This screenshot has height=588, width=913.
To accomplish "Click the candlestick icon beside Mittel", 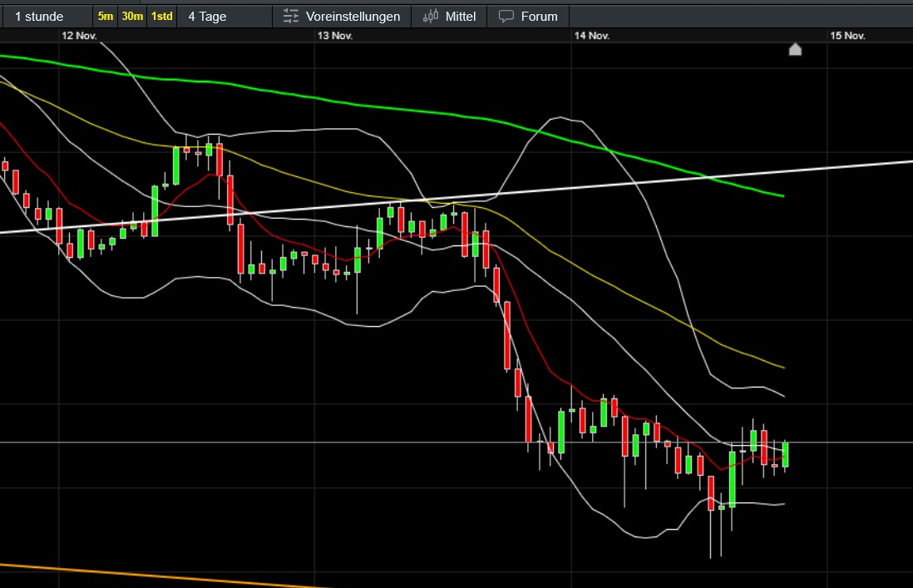I will coord(431,17).
